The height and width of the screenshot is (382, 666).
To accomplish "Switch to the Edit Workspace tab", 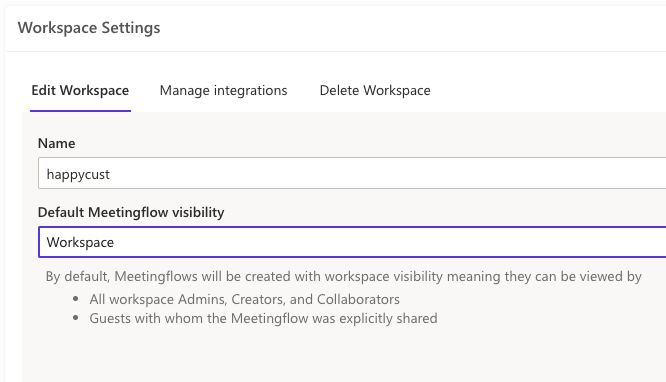I will [80, 91].
